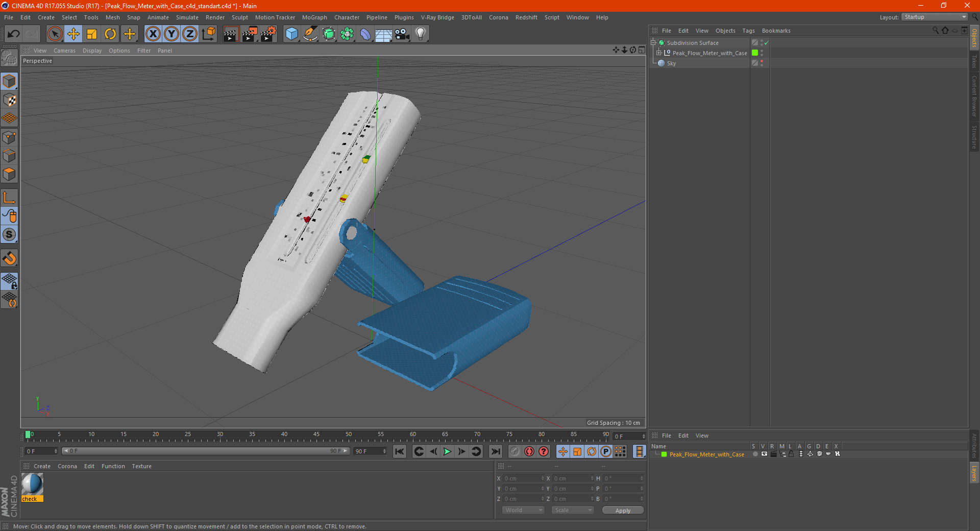Toggle Parameter keyframe recording P button
980x531 pixels.
click(x=606, y=451)
